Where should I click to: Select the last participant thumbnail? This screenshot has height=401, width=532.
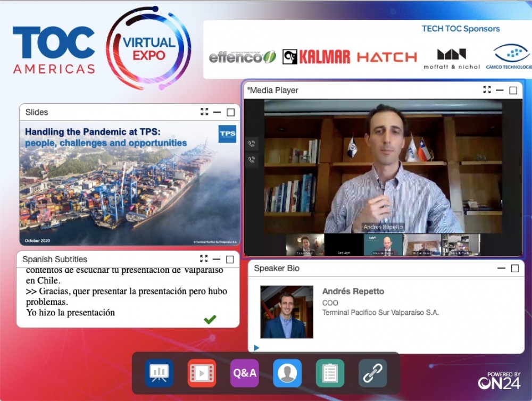[461, 245]
